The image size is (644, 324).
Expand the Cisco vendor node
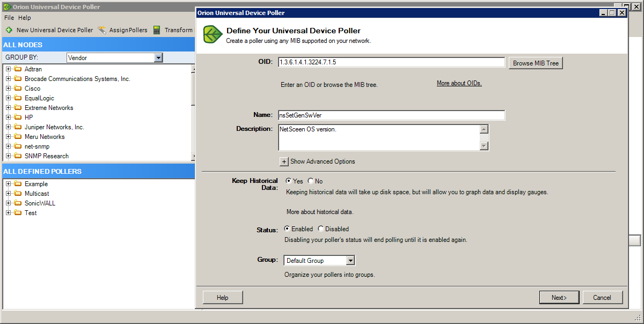pyautogui.click(x=8, y=89)
